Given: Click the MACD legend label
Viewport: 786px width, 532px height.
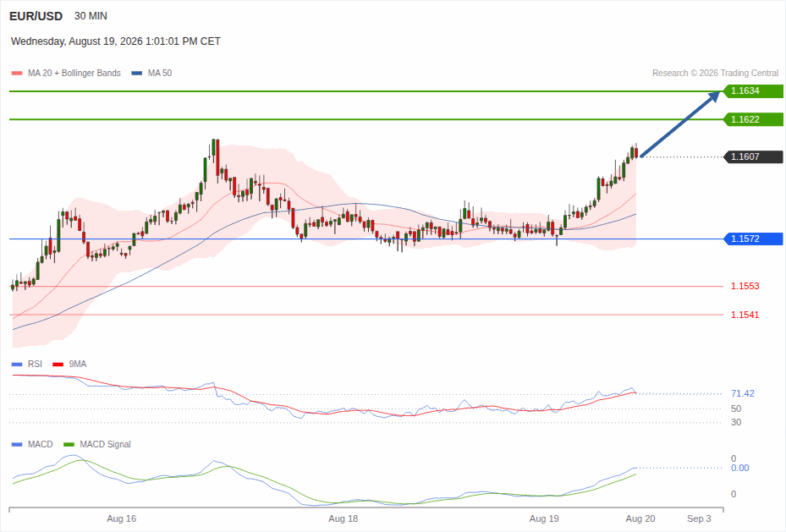Looking at the screenshot, I should coord(41,444).
